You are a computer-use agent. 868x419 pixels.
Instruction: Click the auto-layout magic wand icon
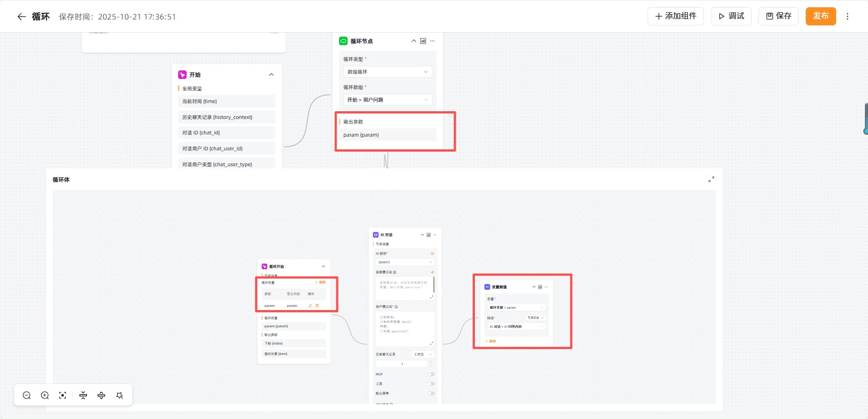(x=120, y=395)
